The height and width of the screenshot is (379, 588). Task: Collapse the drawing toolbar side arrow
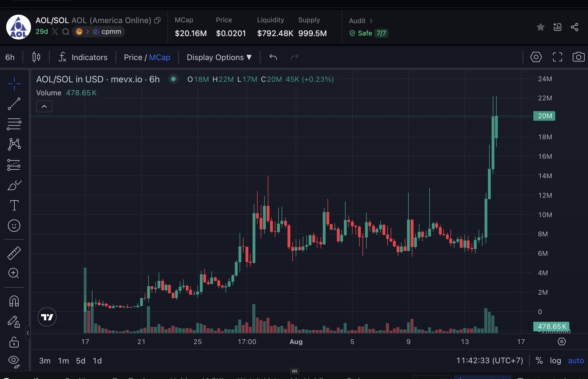[x=28, y=333]
